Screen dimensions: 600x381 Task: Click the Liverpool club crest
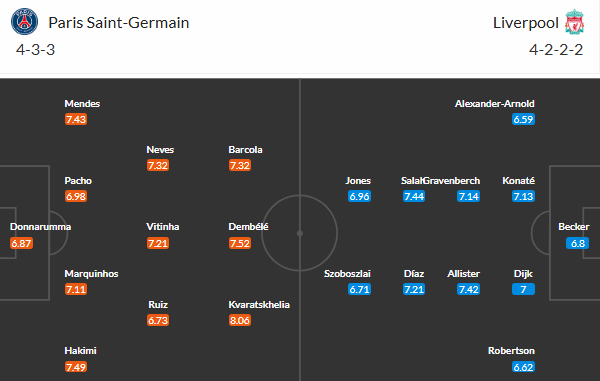tap(574, 22)
